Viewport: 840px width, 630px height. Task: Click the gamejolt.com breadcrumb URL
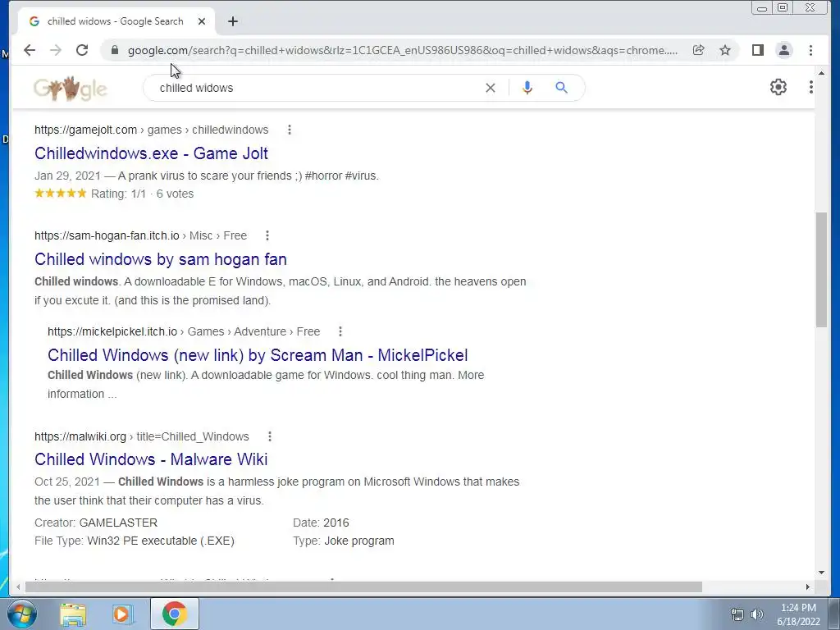click(152, 130)
